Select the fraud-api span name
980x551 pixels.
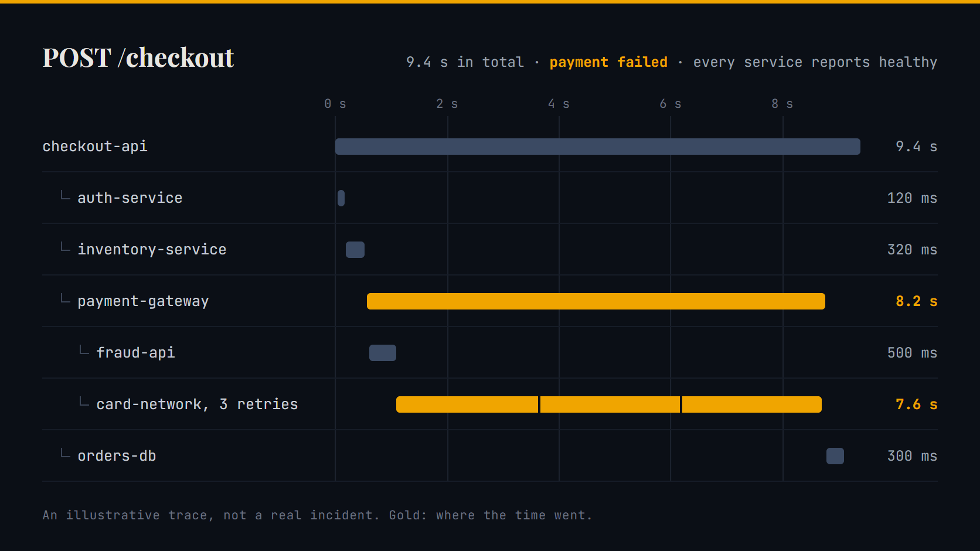coord(135,353)
